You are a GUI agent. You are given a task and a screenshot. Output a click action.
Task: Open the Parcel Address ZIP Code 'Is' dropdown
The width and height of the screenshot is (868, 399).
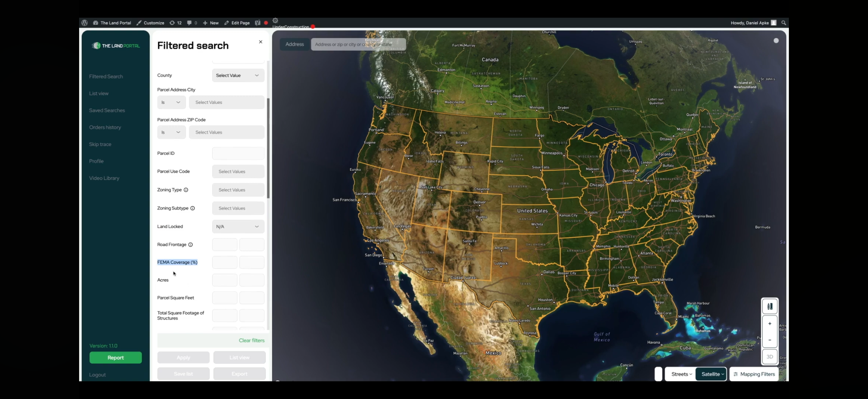point(171,132)
